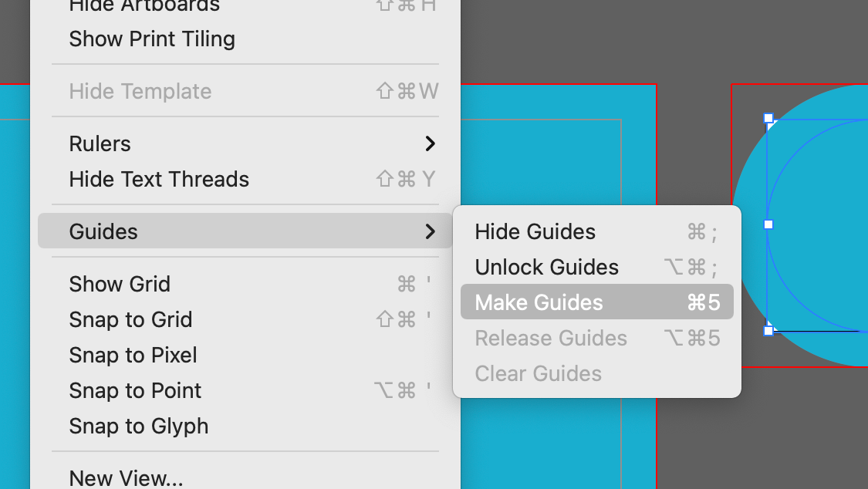868x489 pixels.
Task: Choose Show Print Tiling
Action: [245, 39]
